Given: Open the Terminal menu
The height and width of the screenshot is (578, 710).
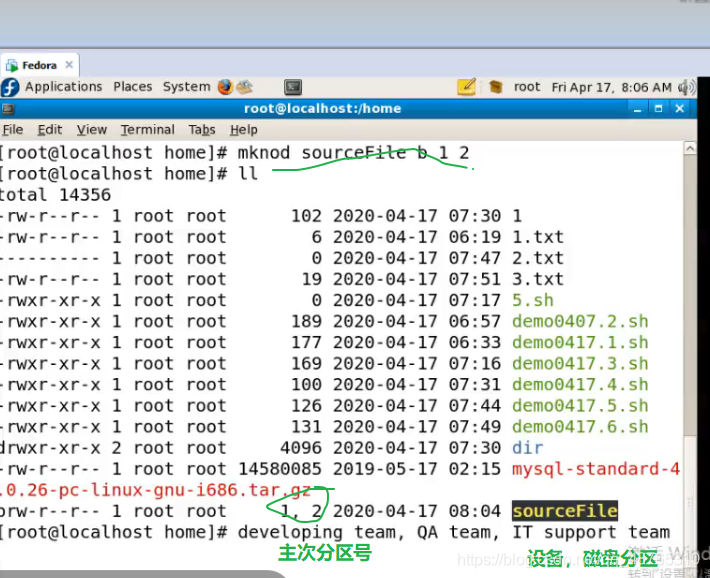Looking at the screenshot, I should (x=148, y=130).
